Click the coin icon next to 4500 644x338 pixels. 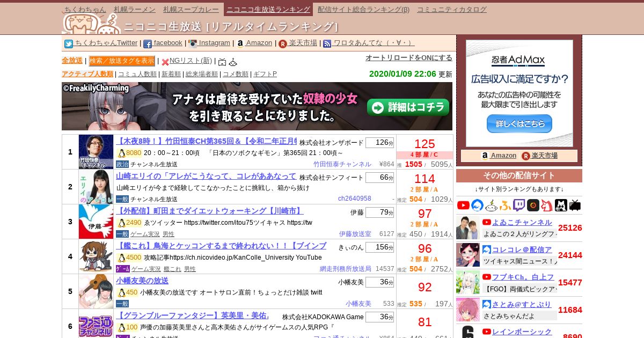pyautogui.click(x=121, y=258)
